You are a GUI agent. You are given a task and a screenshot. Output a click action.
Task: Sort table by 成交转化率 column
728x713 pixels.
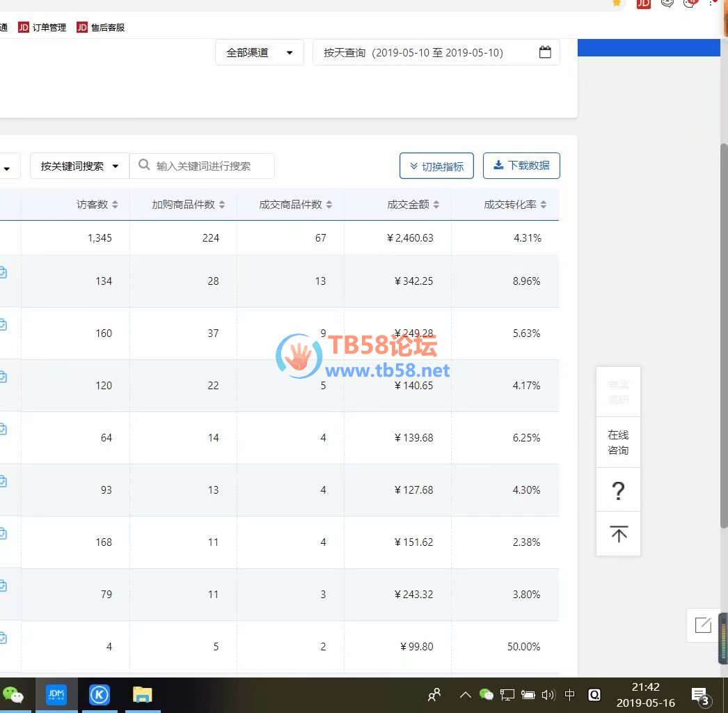pyautogui.click(x=515, y=205)
